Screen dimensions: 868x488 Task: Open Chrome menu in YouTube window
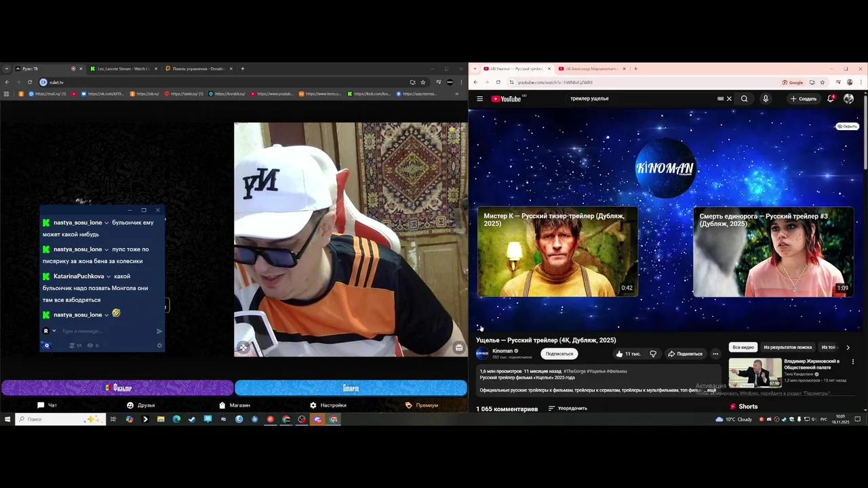click(x=861, y=82)
